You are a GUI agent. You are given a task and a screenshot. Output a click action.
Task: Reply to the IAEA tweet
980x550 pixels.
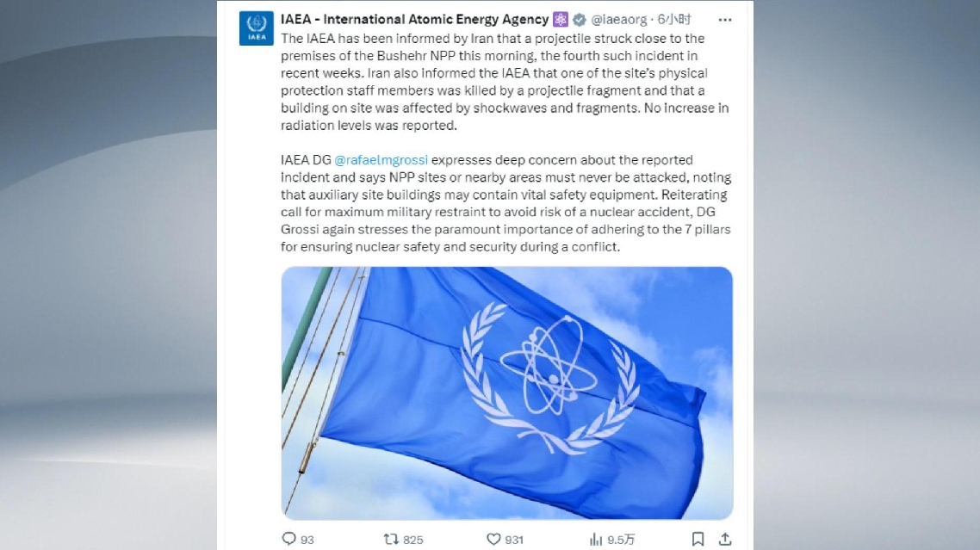point(288,539)
